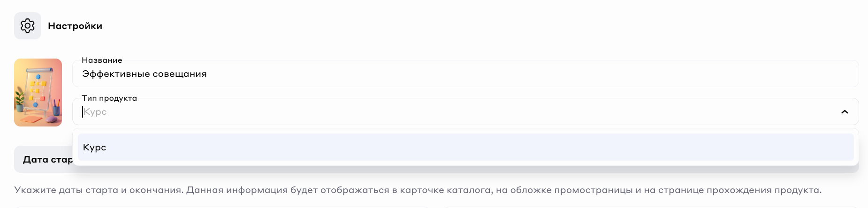The height and width of the screenshot is (208, 868).
Task: Click the "Настройки" section heading
Action: click(75, 26)
